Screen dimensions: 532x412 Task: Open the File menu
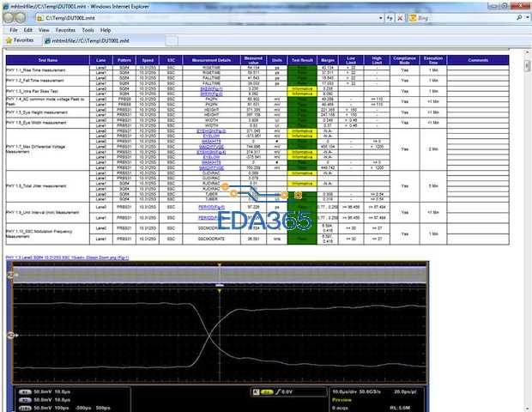13,30
